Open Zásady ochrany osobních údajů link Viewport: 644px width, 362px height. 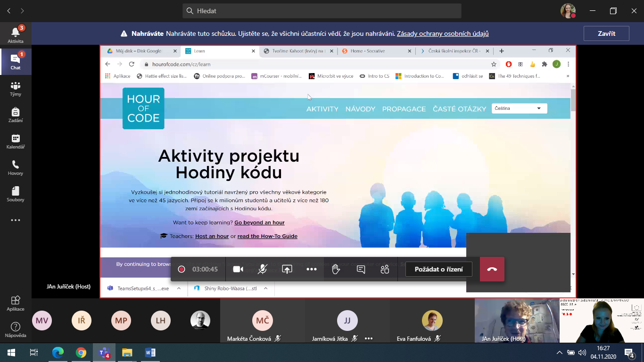coord(442,33)
